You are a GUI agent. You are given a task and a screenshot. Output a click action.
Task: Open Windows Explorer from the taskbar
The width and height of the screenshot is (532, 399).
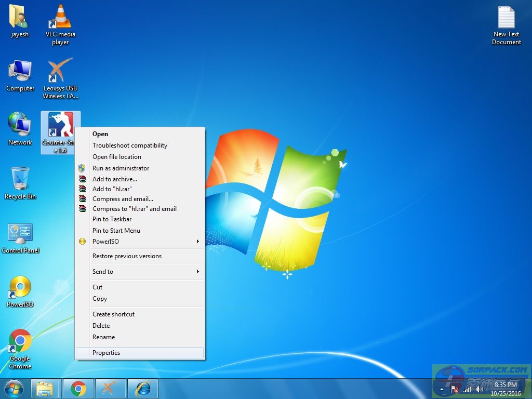[46, 389]
